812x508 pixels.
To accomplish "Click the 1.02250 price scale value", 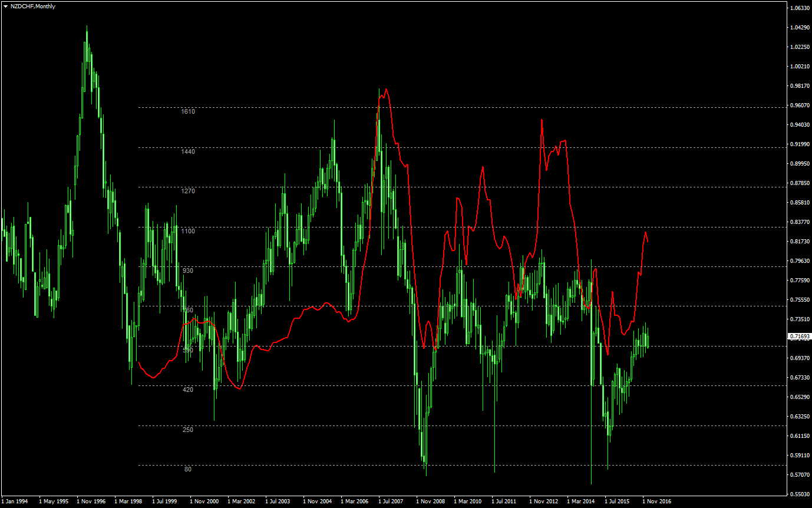I will pos(800,47).
